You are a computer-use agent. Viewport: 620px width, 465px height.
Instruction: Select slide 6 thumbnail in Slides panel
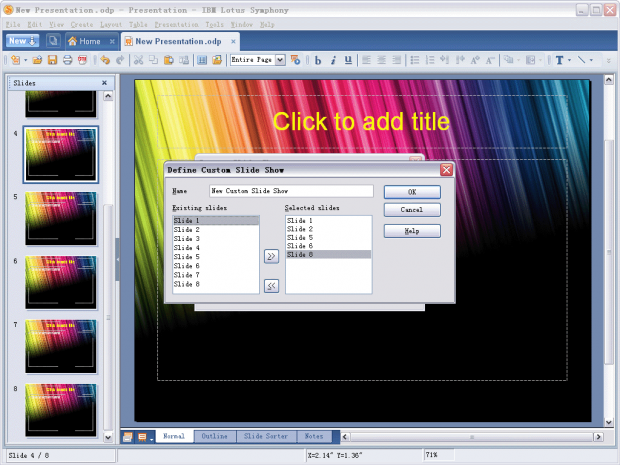coord(61,275)
